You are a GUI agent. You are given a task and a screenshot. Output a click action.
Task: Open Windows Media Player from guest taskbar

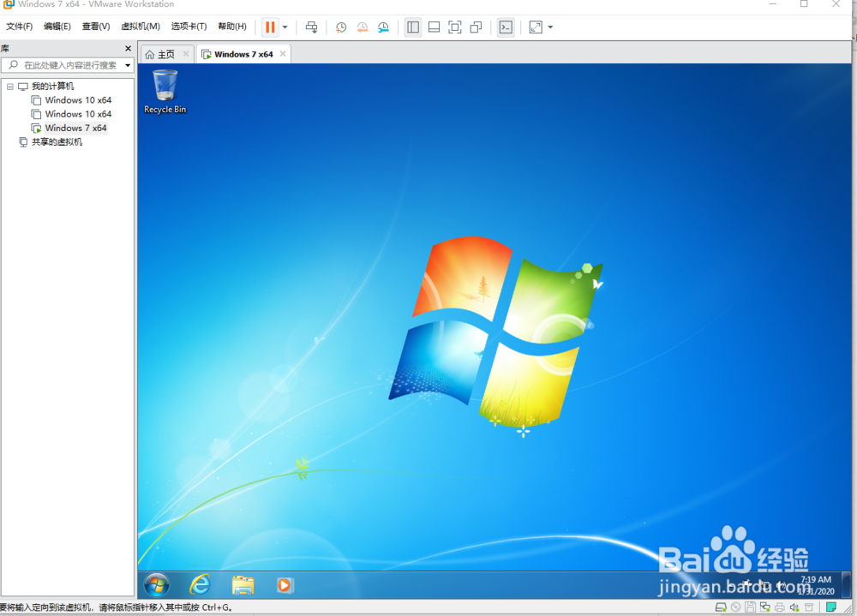coord(285,585)
